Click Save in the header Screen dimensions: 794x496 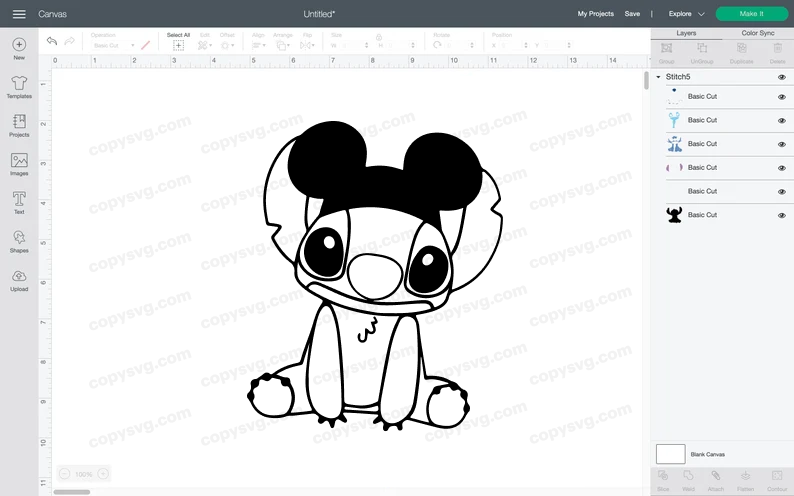[632, 14]
